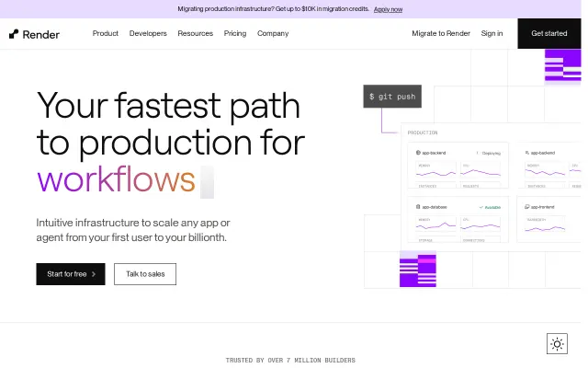Expand the Resources navigation menu
Image resolution: width=588 pixels, height=368 pixels.
196,33
